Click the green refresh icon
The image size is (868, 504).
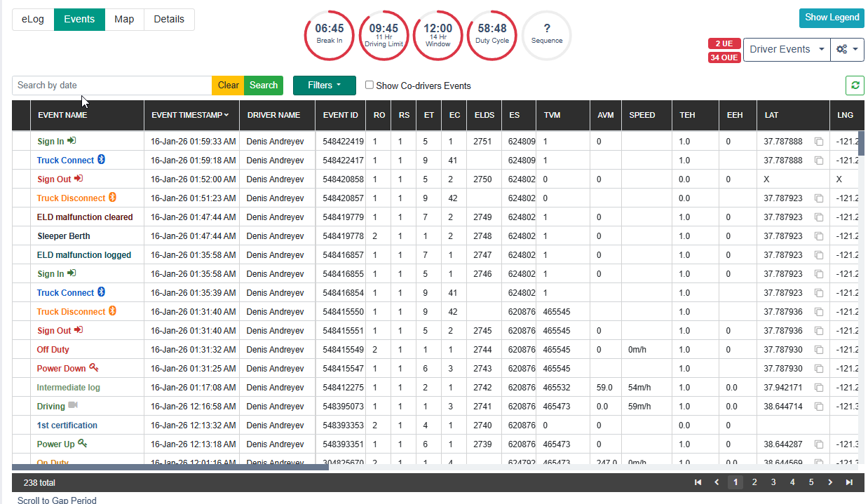[x=855, y=86]
